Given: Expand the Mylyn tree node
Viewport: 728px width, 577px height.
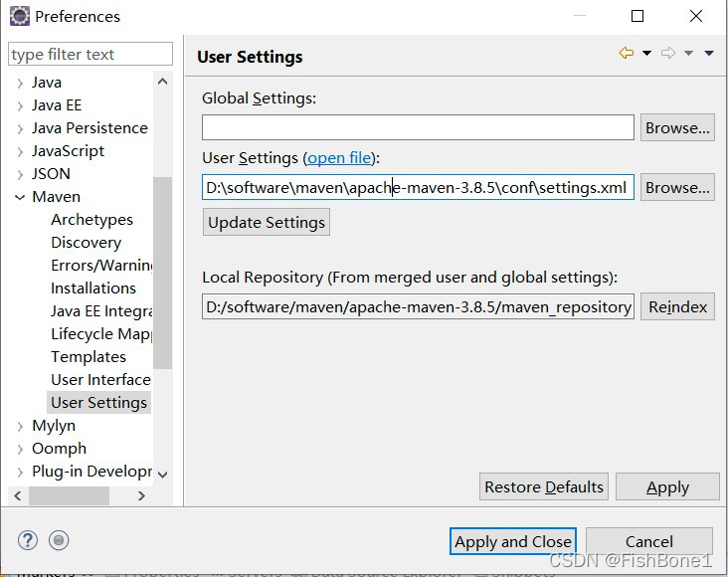Looking at the screenshot, I should pyautogui.click(x=20, y=426).
